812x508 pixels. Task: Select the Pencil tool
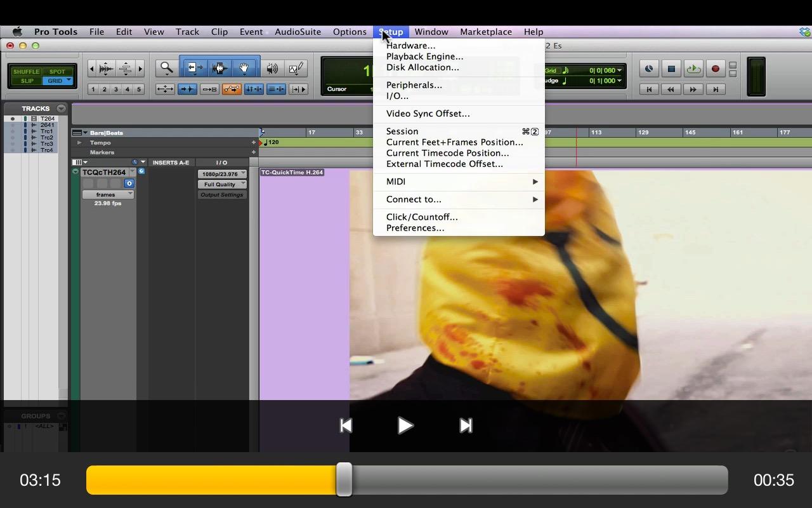[x=296, y=68]
